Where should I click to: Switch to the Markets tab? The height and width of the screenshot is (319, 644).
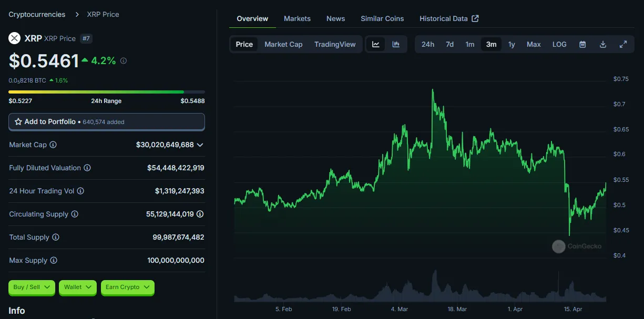297,18
